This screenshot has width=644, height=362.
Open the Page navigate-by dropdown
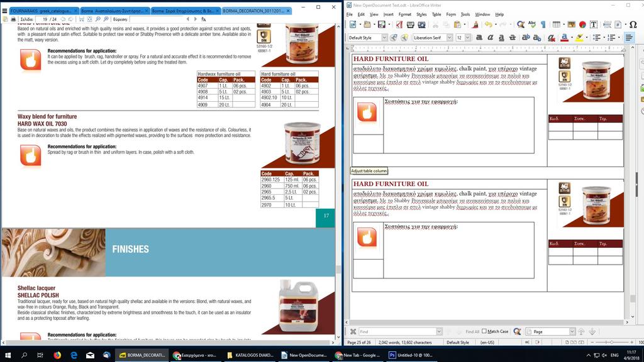coord(572,331)
